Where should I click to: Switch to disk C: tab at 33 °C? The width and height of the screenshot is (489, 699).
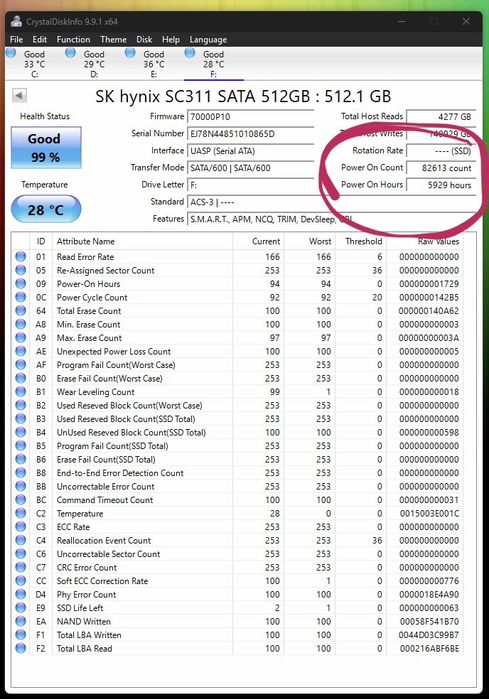[34, 64]
